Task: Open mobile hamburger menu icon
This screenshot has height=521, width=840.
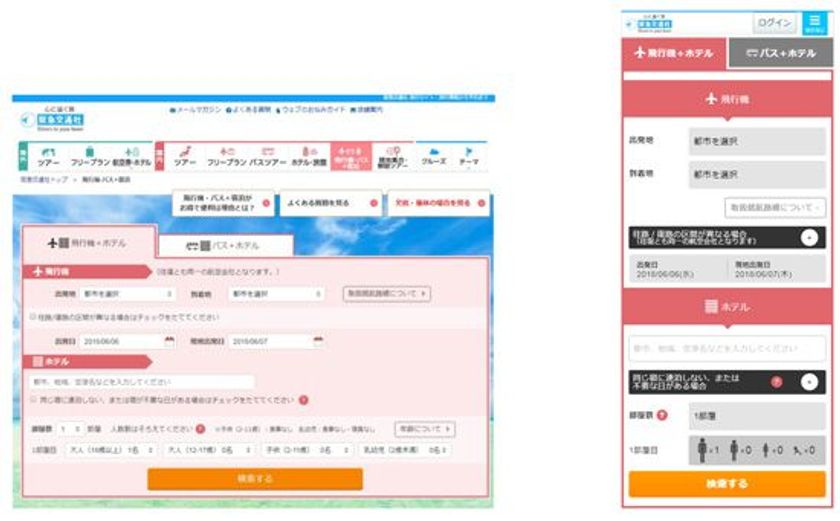Action: (x=815, y=23)
